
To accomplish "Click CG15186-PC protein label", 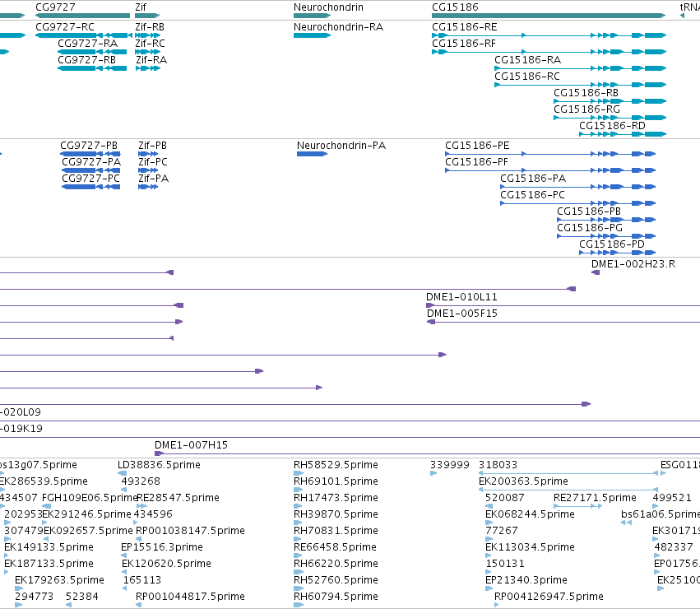I will (532, 195).
